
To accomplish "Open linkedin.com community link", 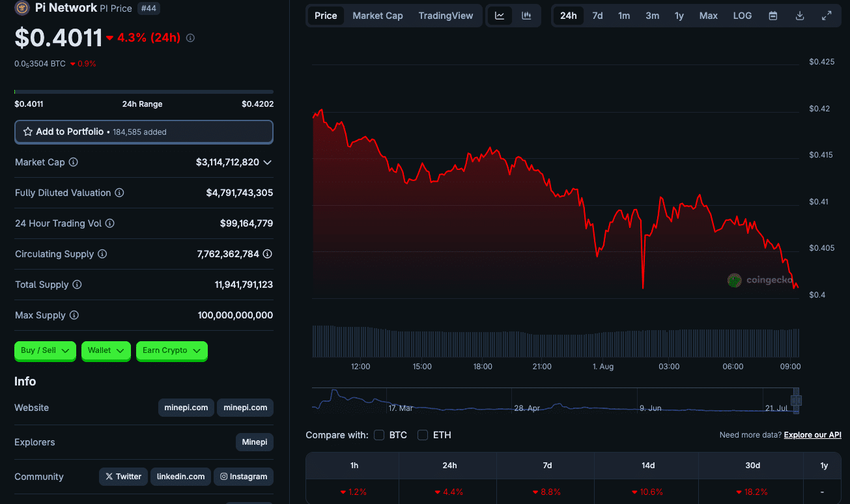I will tap(180, 477).
